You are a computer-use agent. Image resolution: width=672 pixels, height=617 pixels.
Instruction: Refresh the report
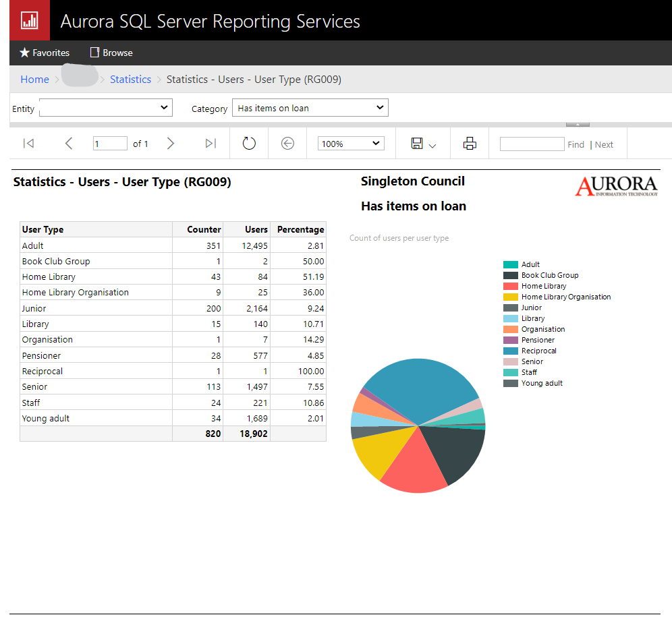point(249,143)
